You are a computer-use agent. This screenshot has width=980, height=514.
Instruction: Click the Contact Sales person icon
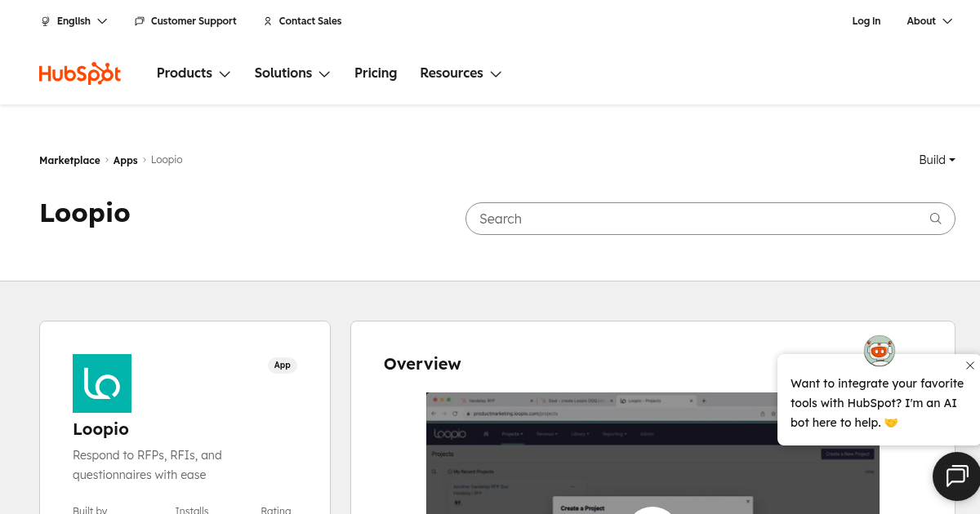268,21
